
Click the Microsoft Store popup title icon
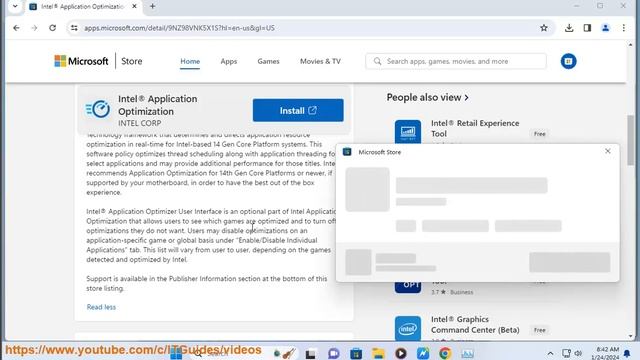tap(347, 152)
